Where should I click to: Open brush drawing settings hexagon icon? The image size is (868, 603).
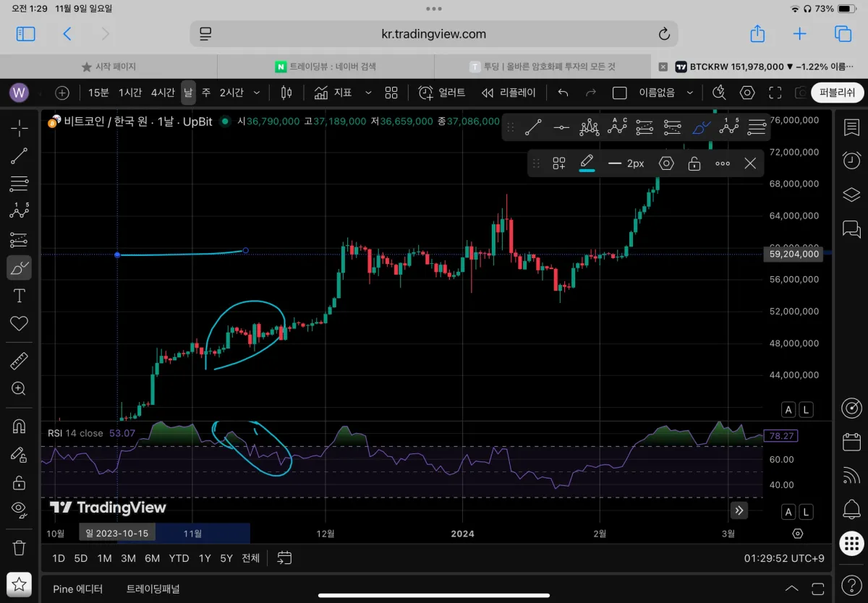666,163
